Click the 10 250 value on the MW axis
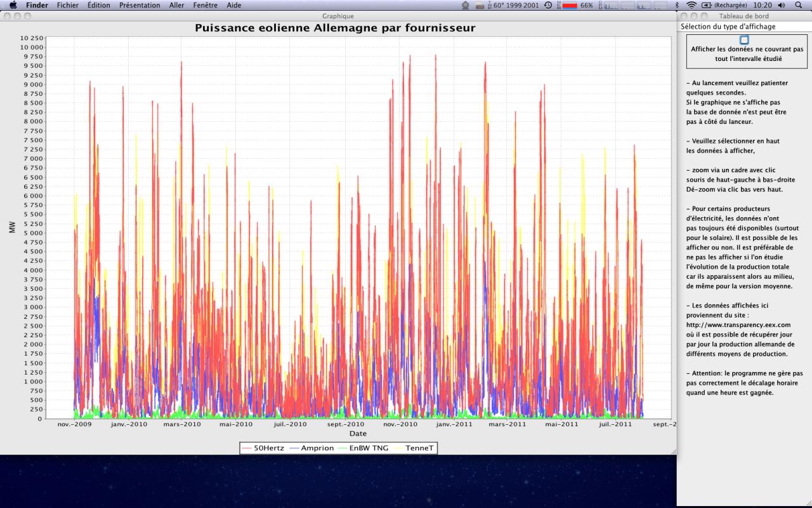 32,38
